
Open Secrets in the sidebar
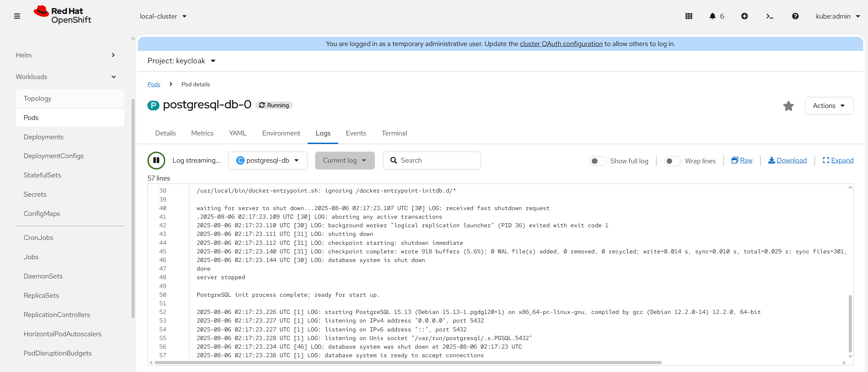[x=70, y=194]
